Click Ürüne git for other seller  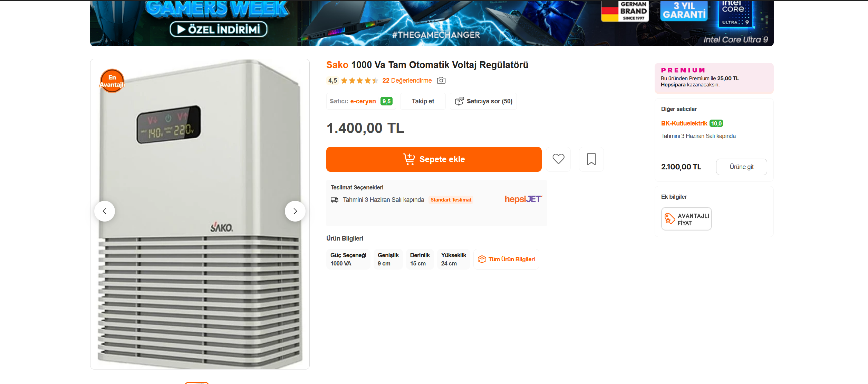pyautogui.click(x=741, y=167)
